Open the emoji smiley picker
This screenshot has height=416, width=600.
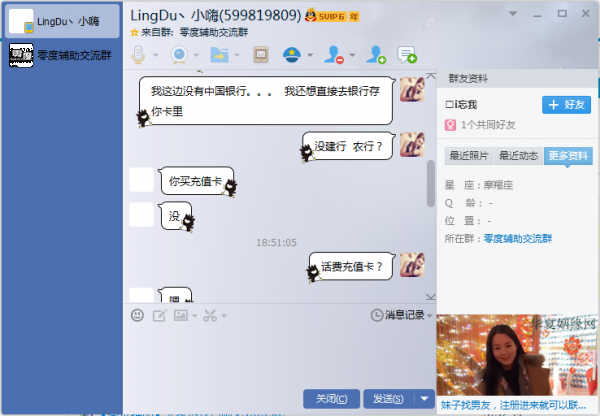pyautogui.click(x=137, y=315)
